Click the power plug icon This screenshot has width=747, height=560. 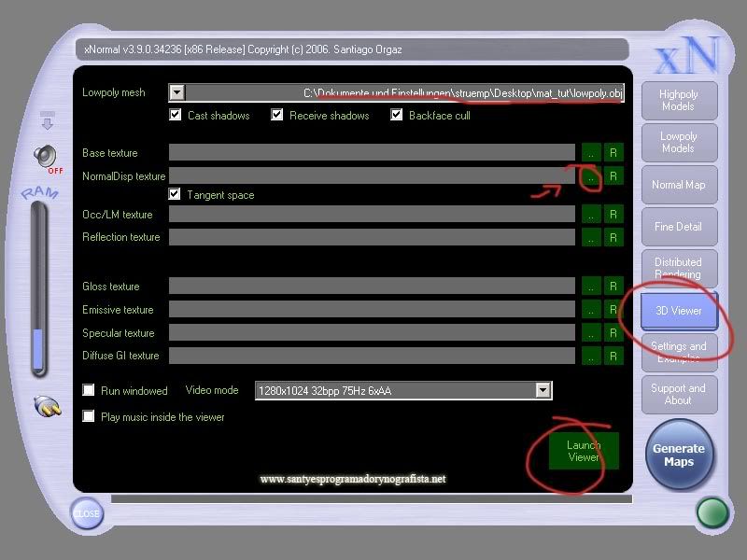48,406
